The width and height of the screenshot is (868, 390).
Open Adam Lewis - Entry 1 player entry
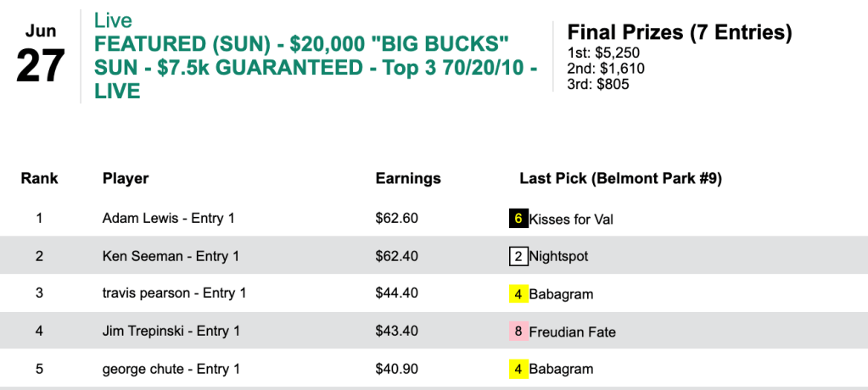click(x=168, y=219)
